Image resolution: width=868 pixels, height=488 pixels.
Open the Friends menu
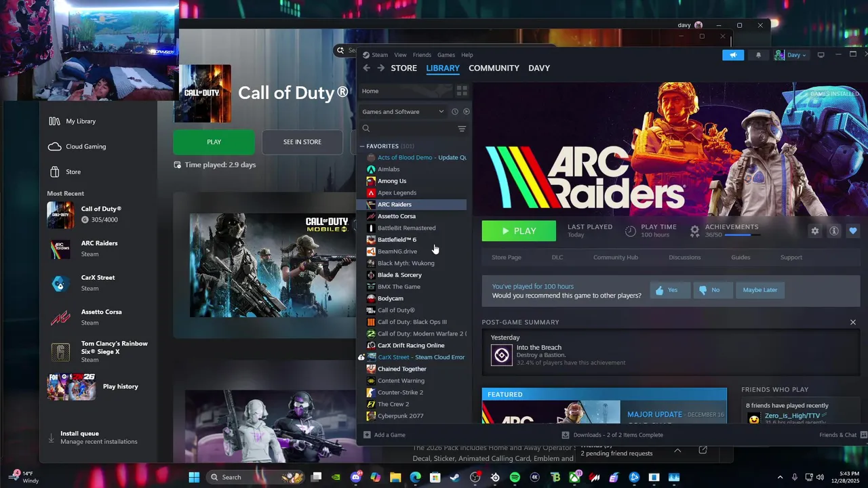pos(422,55)
